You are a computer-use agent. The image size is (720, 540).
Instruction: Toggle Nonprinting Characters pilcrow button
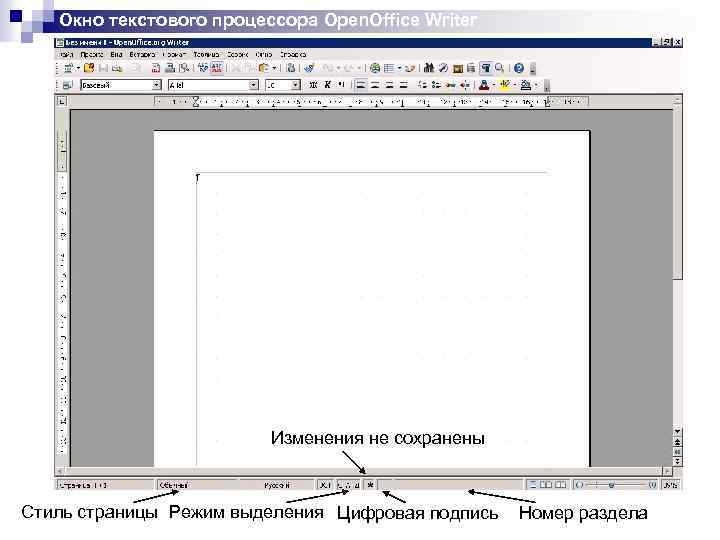pyautogui.click(x=485, y=69)
